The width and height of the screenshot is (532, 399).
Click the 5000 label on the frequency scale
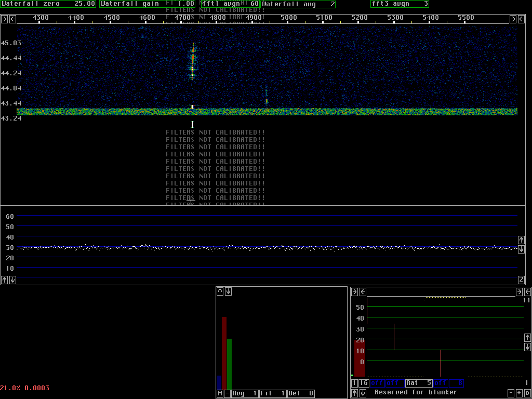[288, 18]
